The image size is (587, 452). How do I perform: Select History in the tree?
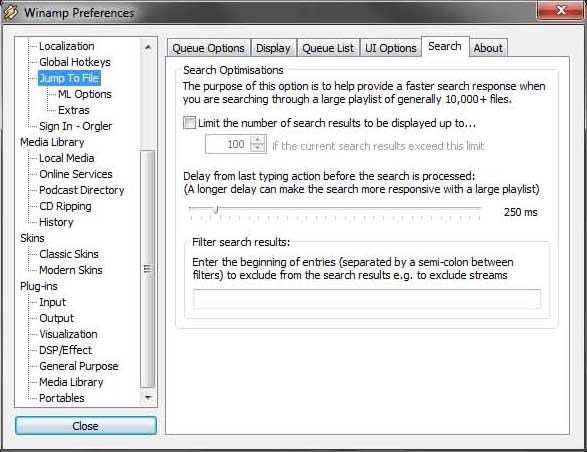click(x=56, y=222)
